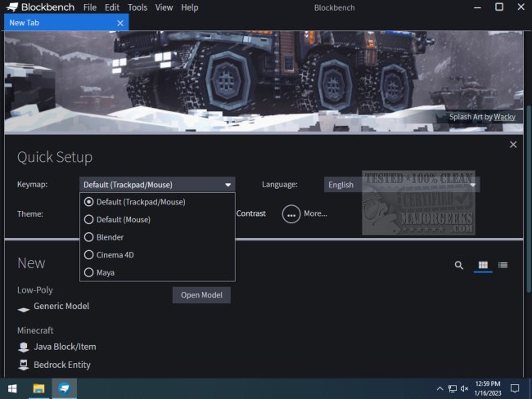
Task: Collapse the Keymap dropdown
Action: (x=157, y=185)
